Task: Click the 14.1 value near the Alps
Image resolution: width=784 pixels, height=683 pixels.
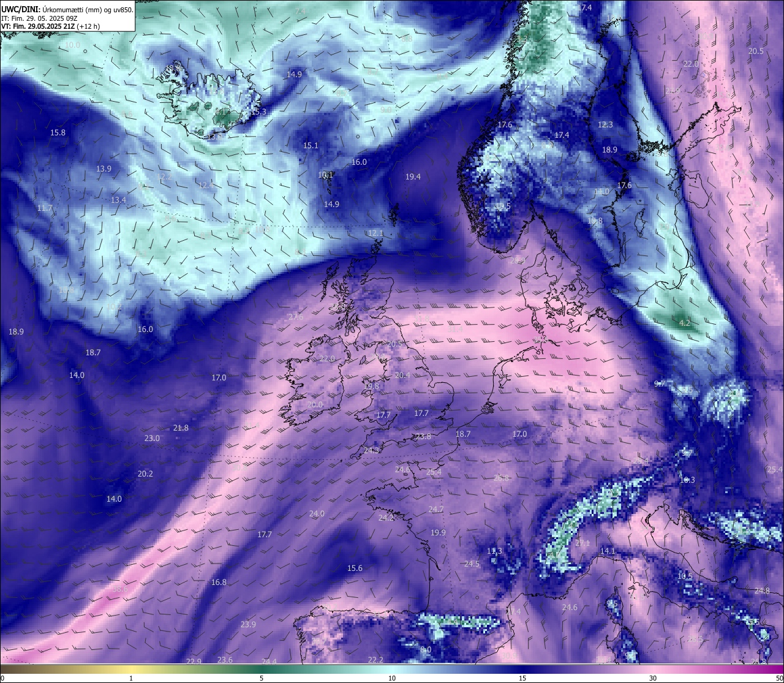Action: coord(607,551)
